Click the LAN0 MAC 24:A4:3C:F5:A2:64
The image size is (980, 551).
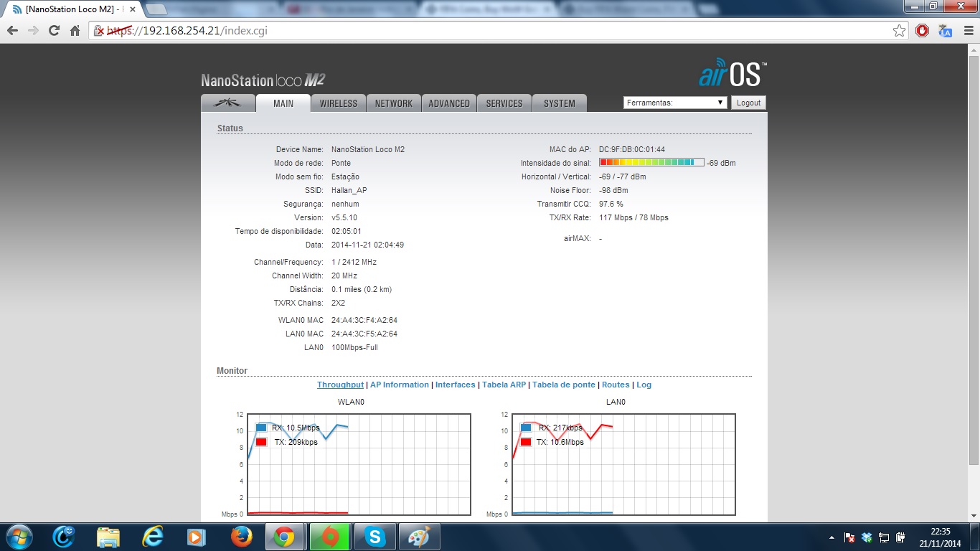pos(364,334)
